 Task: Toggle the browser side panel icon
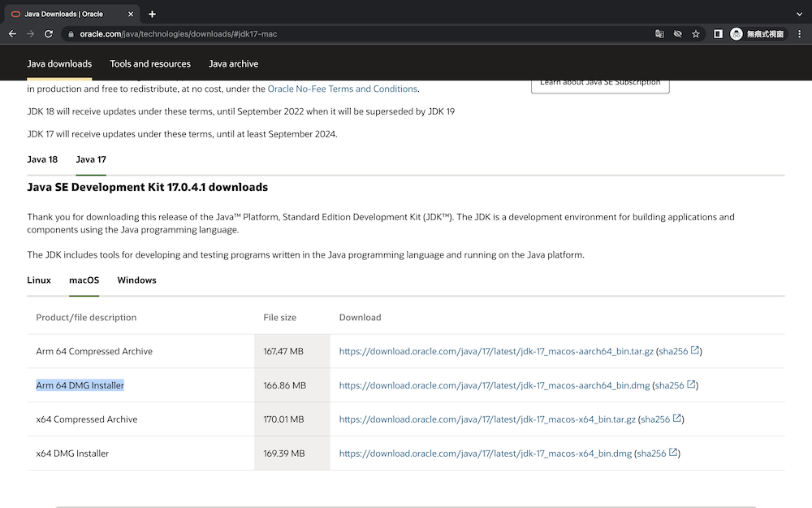(x=718, y=34)
